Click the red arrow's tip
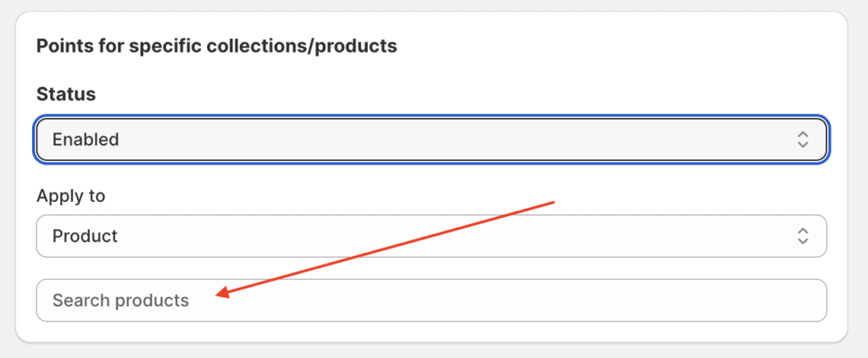This screenshot has width=868, height=358. [x=217, y=294]
